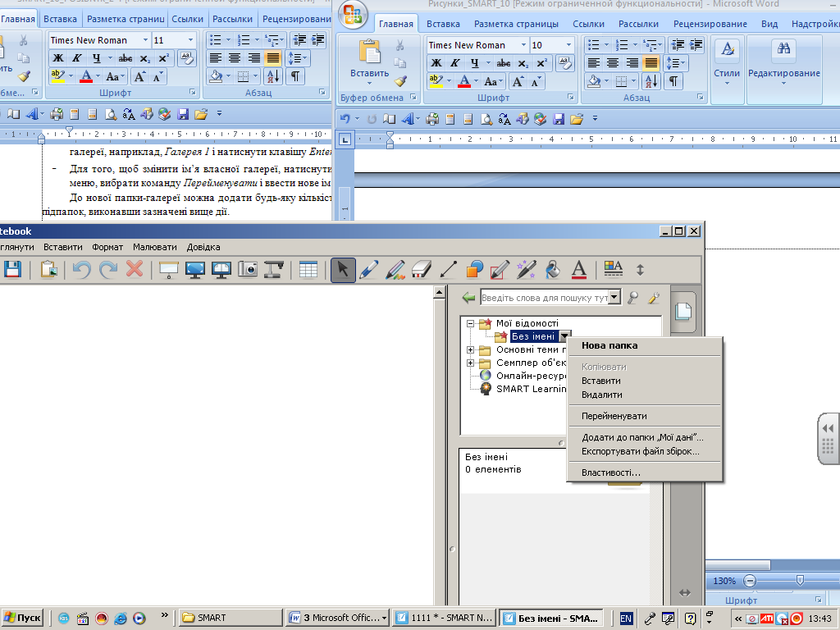Click dropdown arrow beside Без імені folder

tap(564, 336)
